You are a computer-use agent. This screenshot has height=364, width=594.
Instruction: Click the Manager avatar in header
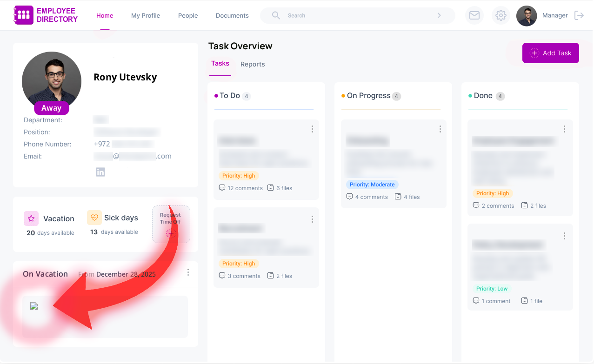point(527,16)
